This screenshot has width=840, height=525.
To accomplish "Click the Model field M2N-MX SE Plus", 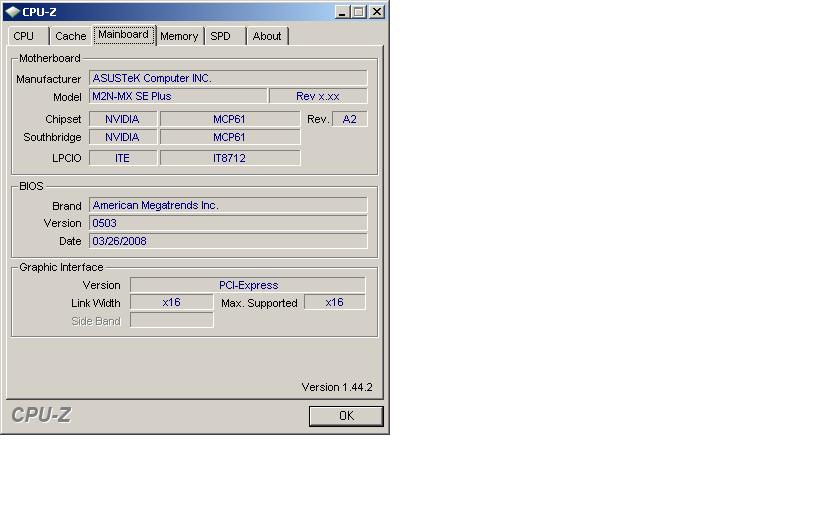I will point(178,96).
